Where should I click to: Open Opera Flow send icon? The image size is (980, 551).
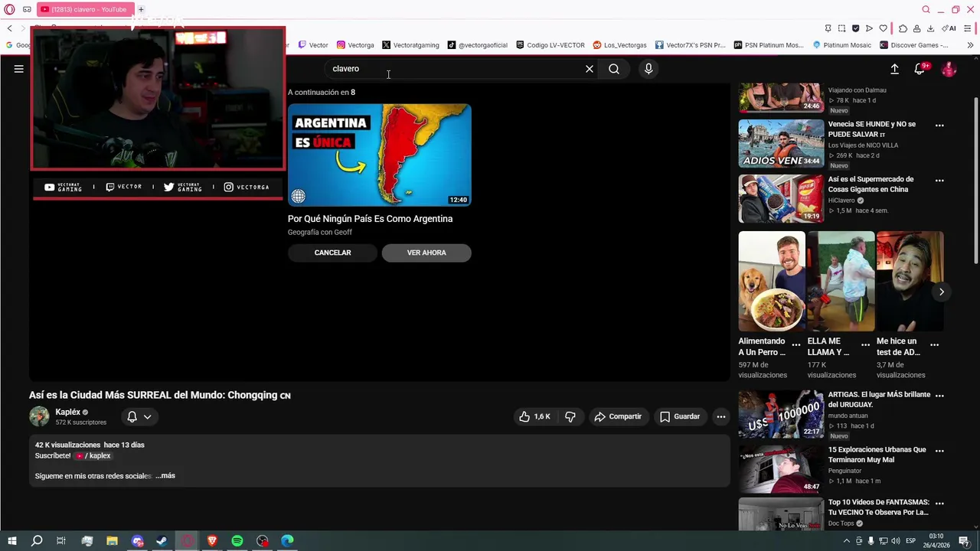coord(869,28)
